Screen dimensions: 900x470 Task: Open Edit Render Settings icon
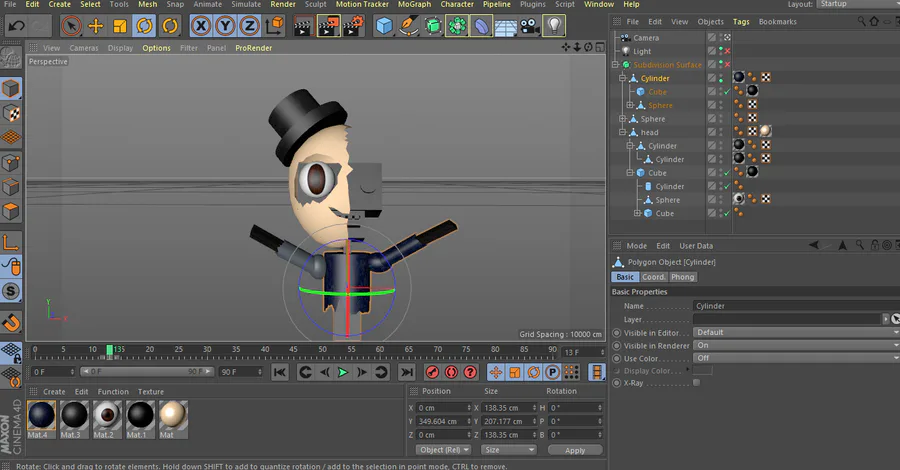(354, 26)
